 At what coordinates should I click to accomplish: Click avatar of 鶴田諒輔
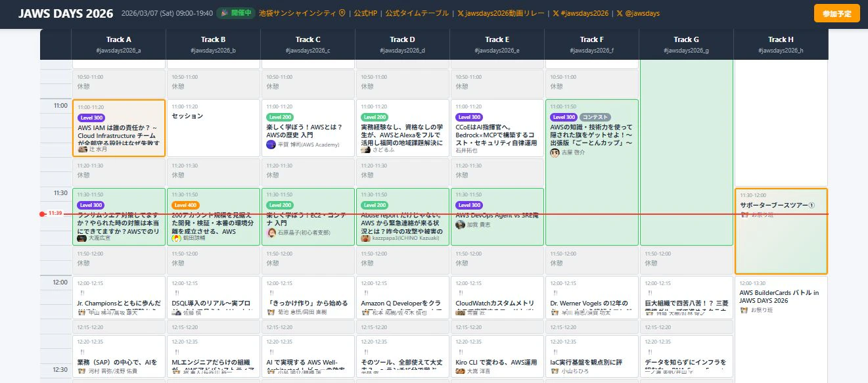coord(176,238)
